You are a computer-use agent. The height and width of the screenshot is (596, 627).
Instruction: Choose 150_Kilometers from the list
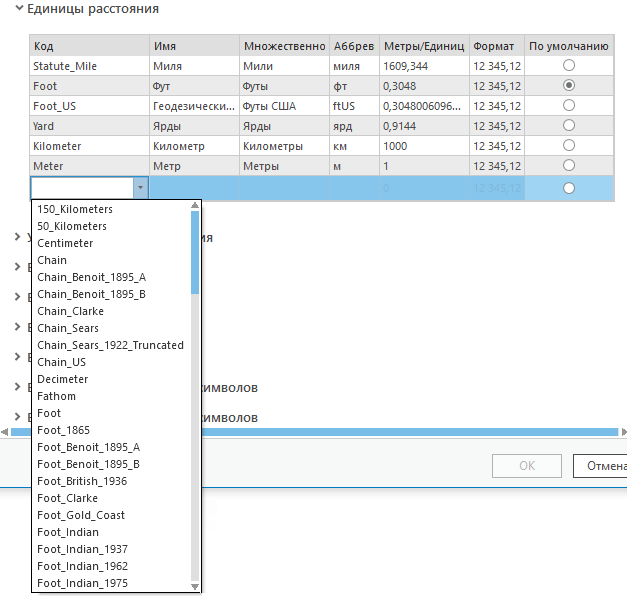coord(75,209)
